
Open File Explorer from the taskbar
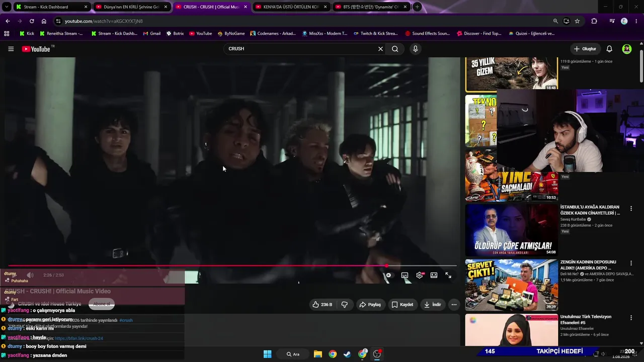coord(318,354)
